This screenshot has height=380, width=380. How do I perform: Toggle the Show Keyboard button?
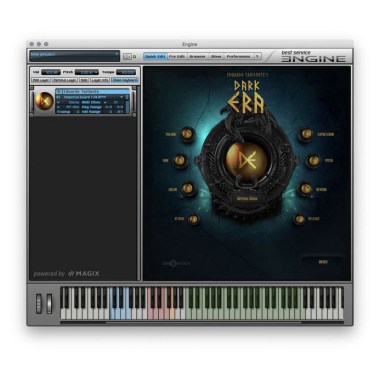pos(125,80)
